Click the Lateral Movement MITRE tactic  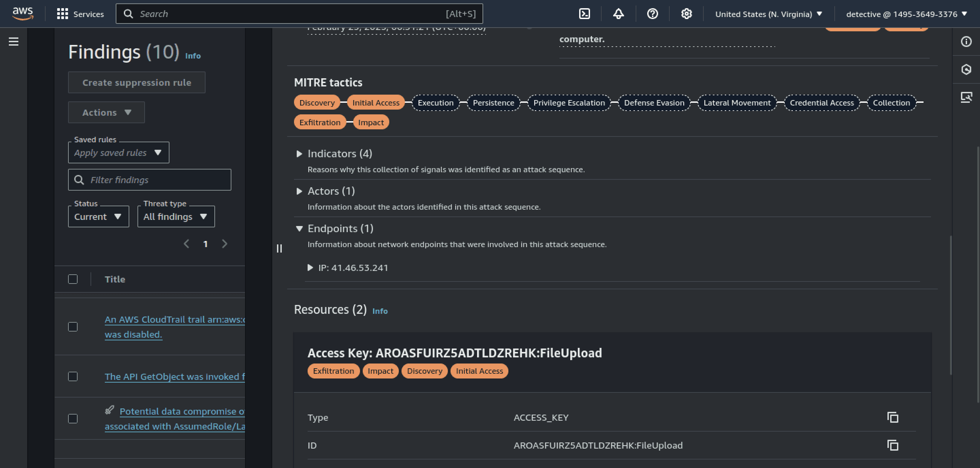(737, 103)
